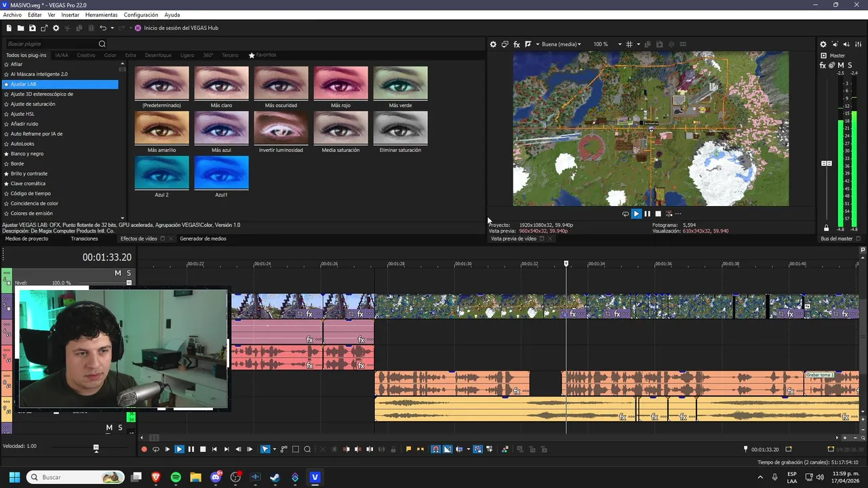This screenshot has width=868, height=488.
Task: Click the VEGAS Hub purple icon
Action: tap(138, 28)
